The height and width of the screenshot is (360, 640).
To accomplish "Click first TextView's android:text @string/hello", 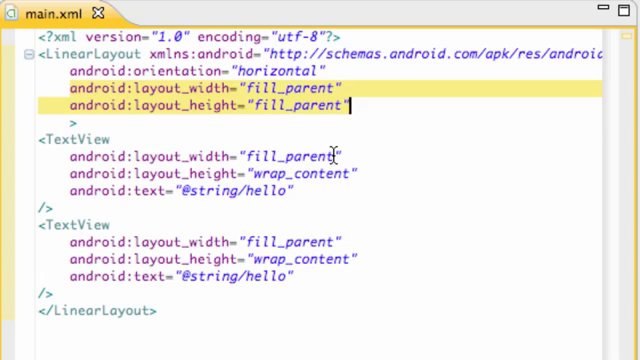I will pos(182,191).
